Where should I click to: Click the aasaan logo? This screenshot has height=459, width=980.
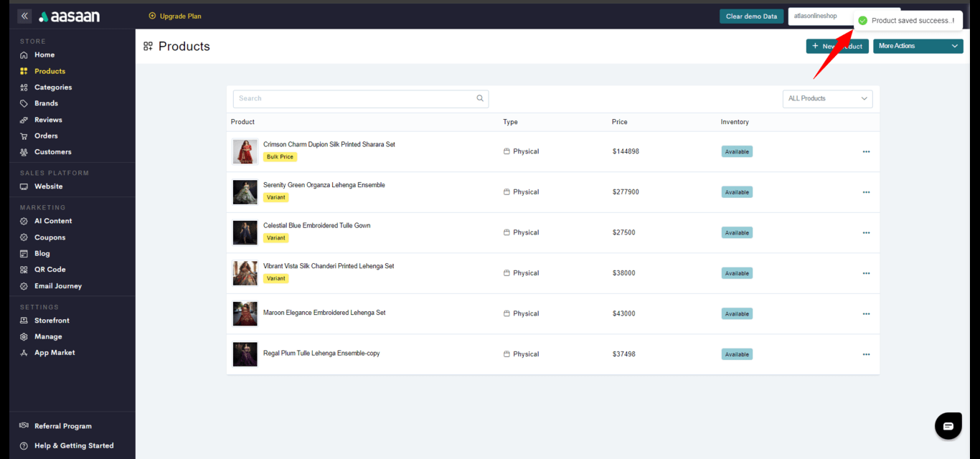point(70,16)
